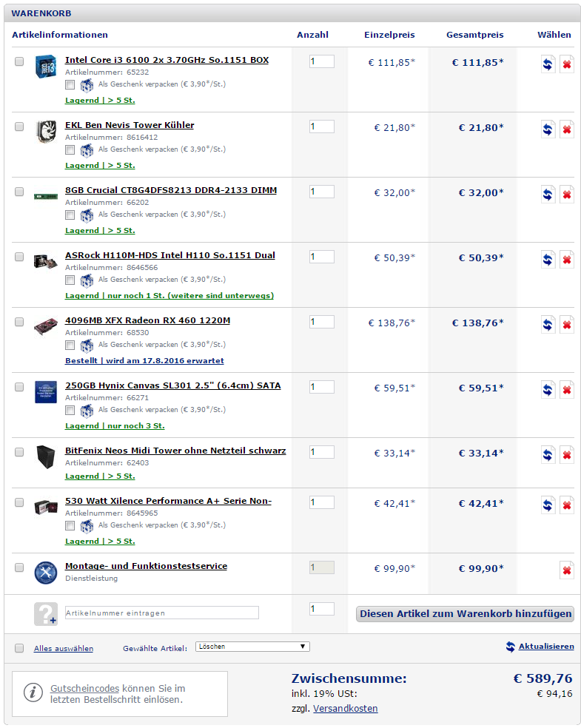Focus quantity field of add-article row
Screen dimensions: 581x728
pyautogui.click(x=322, y=609)
